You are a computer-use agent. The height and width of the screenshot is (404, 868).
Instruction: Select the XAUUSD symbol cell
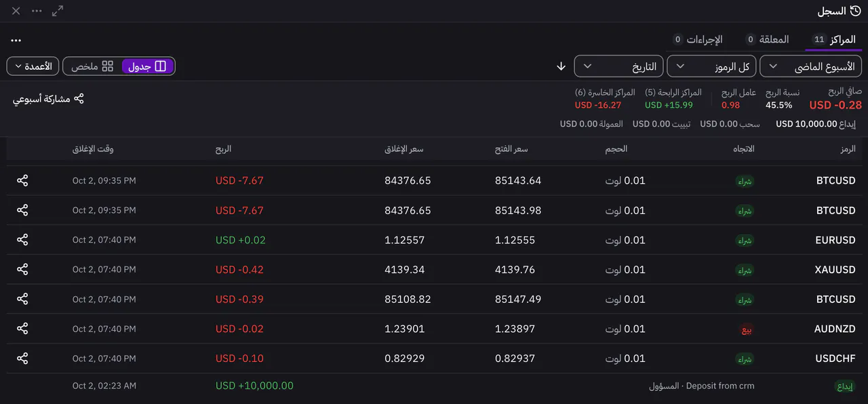tap(835, 270)
